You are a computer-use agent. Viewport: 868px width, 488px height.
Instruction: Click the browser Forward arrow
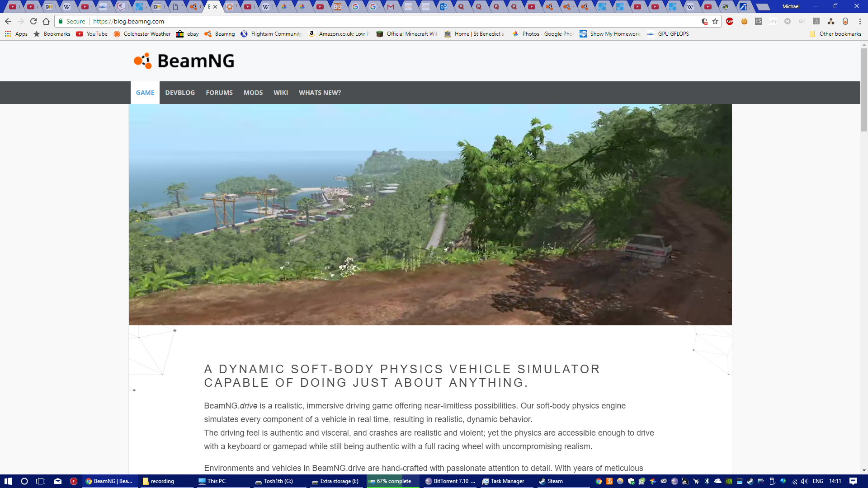21,21
